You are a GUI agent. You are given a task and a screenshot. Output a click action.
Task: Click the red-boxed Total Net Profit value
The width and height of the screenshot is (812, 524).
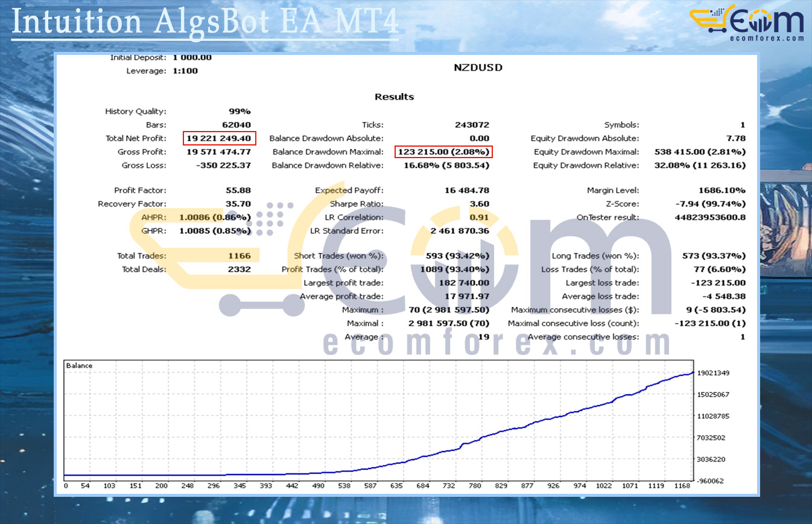pyautogui.click(x=219, y=138)
